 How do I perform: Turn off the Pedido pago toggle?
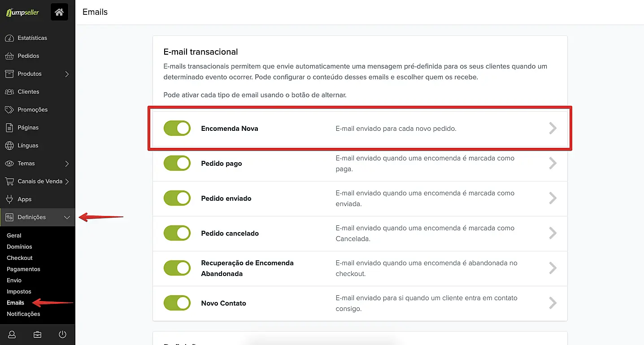pyautogui.click(x=177, y=164)
